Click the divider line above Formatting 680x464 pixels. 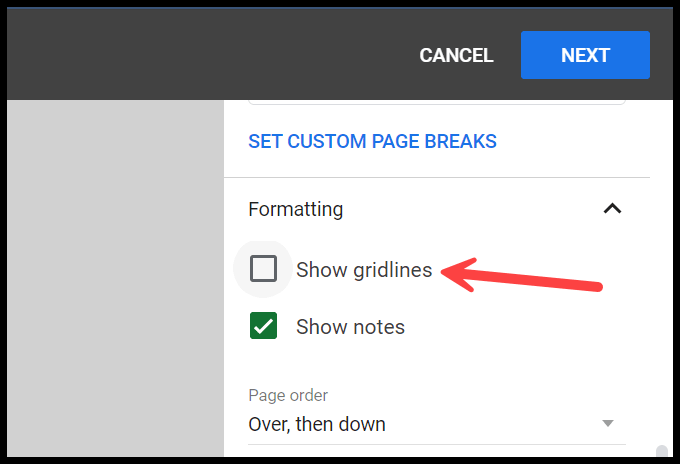tap(436, 178)
